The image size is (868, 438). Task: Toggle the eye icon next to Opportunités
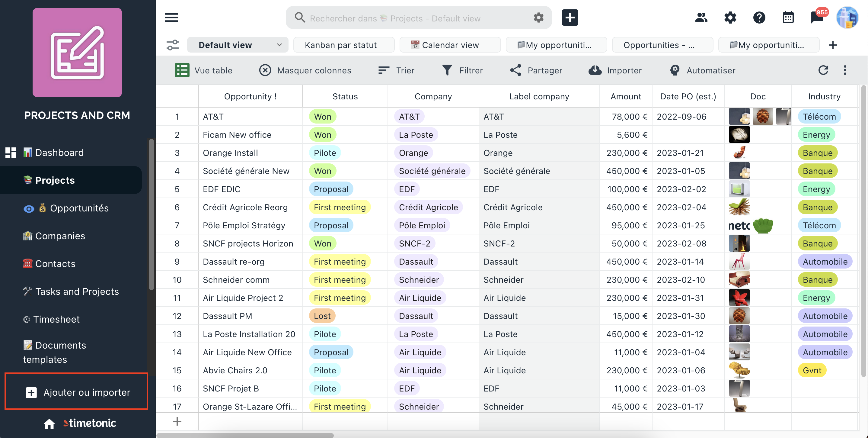click(29, 209)
